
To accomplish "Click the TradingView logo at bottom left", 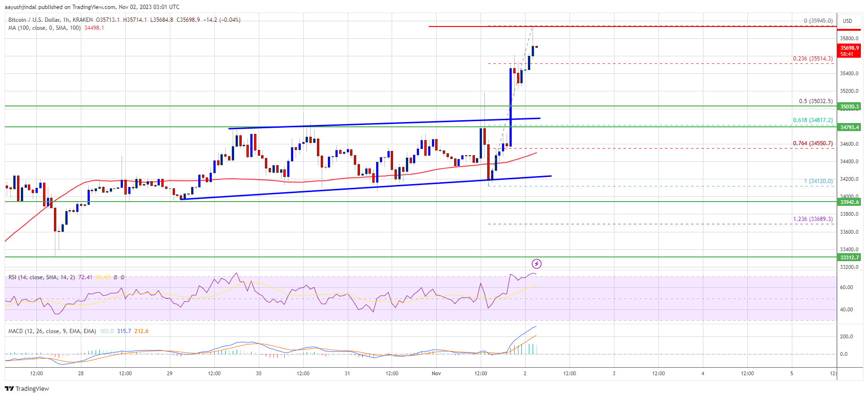I will click(x=27, y=388).
